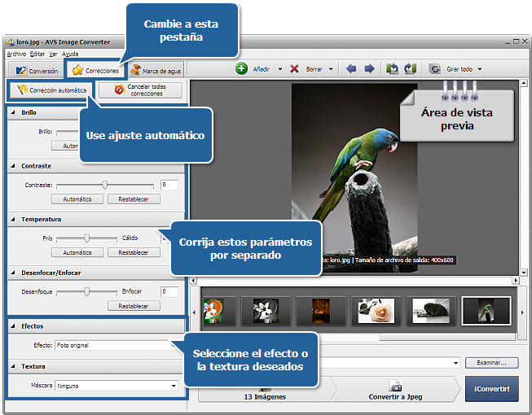Click the Examinar... button
This screenshot has height=415, width=532.
[491, 362]
